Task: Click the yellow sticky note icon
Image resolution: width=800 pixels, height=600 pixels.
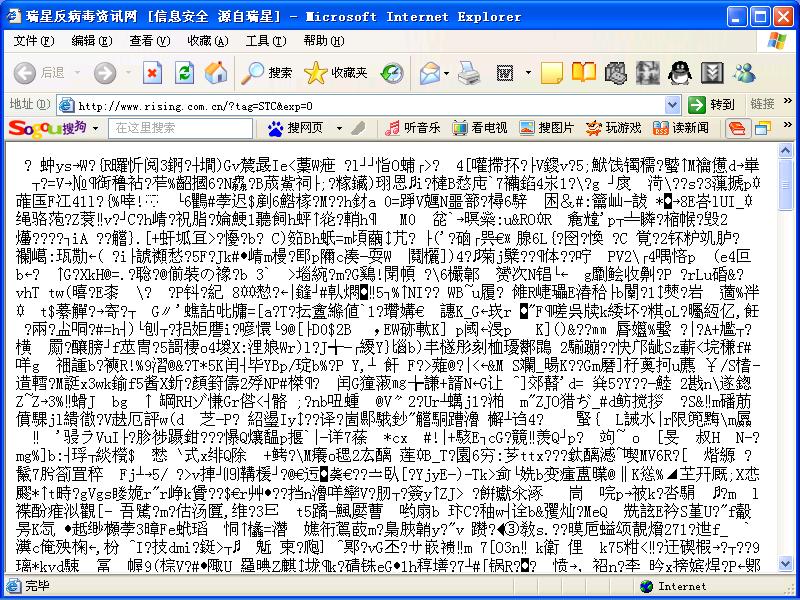Action: tap(552, 73)
